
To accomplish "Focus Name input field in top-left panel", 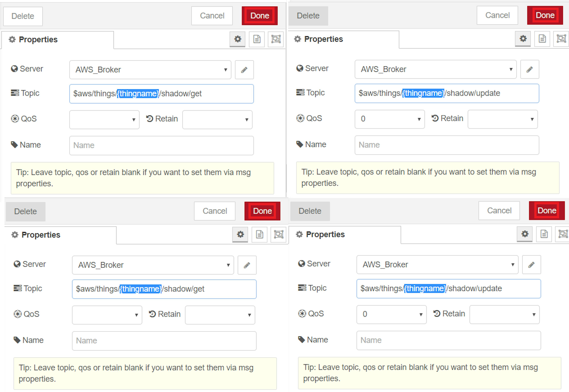I will pyautogui.click(x=161, y=145).
